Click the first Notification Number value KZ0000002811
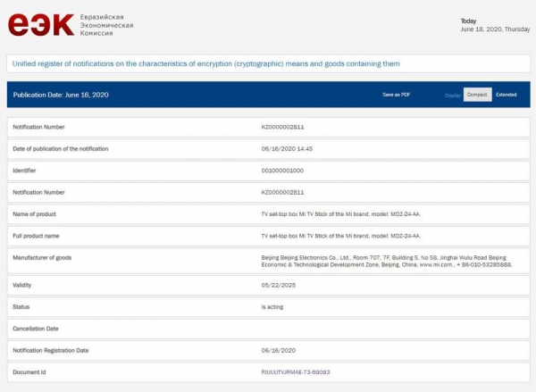Image resolution: width=536 pixels, height=392 pixels. (282, 127)
